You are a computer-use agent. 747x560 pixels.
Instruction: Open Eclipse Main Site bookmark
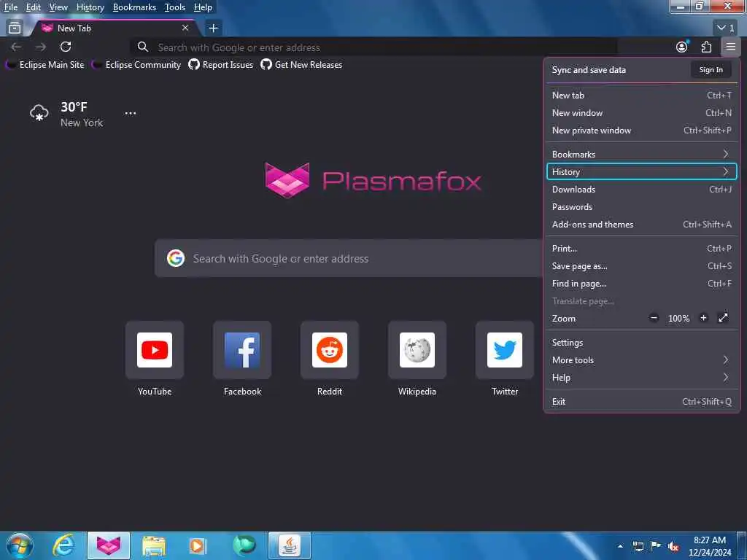45,65
